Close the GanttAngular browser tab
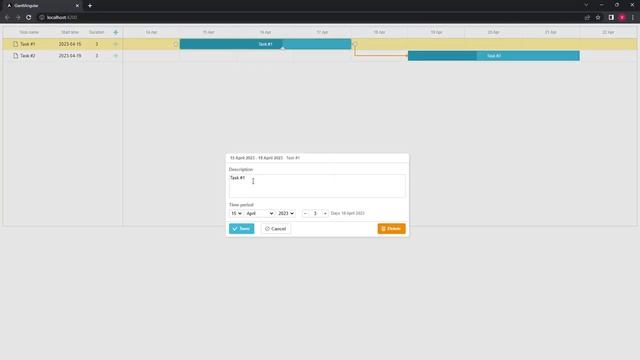The width and height of the screenshot is (640, 360). click(x=77, y=6)
